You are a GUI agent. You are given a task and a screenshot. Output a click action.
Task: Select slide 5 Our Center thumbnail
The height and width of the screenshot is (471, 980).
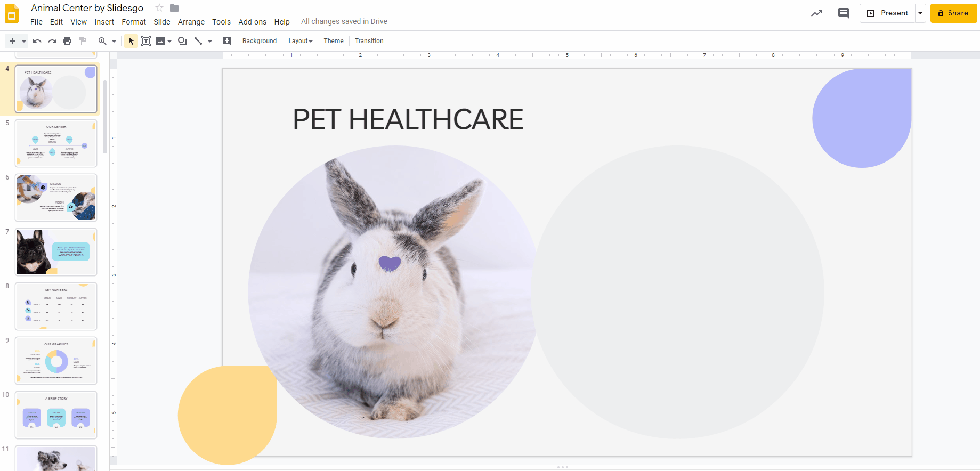[x=56, y=143]
